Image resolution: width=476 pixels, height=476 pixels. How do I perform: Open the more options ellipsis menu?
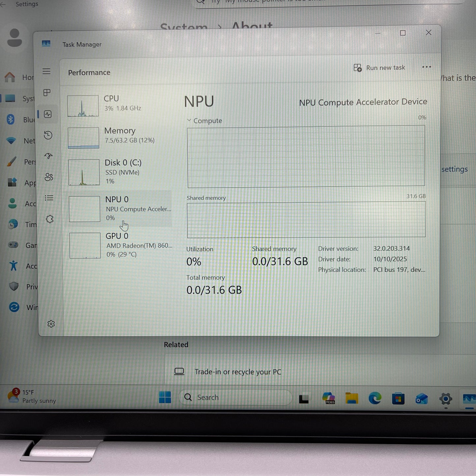tap(426, 67)
